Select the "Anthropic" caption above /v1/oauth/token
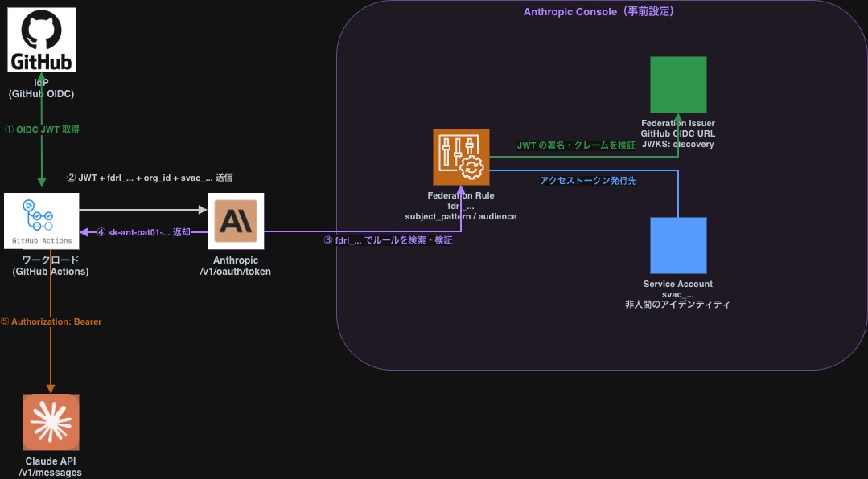The height and width of the screenshot is (479, 868). [236, 260]
